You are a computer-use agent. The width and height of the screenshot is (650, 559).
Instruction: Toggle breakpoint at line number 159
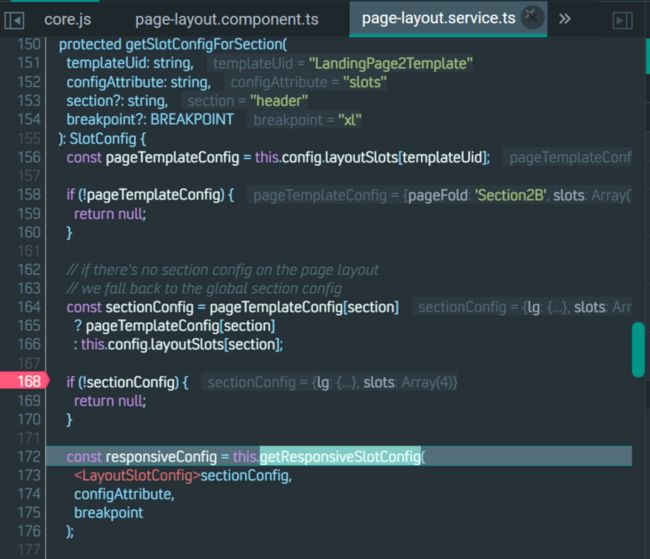point(29,214)
